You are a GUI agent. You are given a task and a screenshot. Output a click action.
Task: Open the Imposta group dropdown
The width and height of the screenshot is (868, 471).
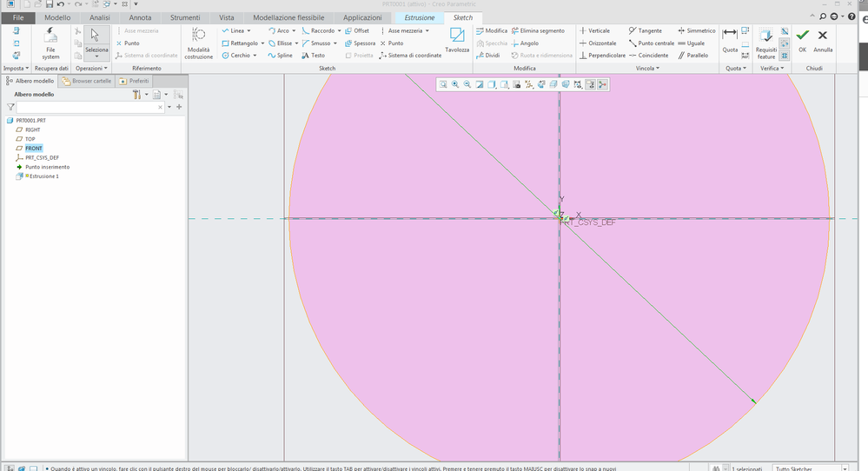16,68
